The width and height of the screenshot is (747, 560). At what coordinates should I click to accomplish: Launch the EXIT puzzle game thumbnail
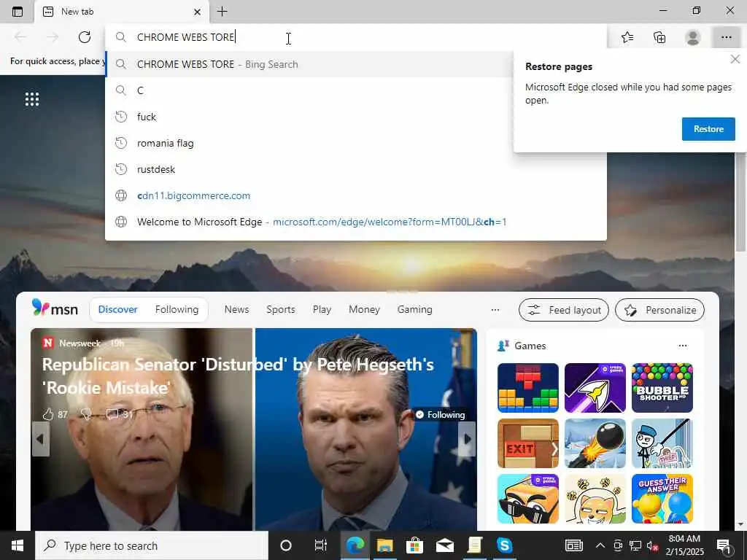pos(528,443)
